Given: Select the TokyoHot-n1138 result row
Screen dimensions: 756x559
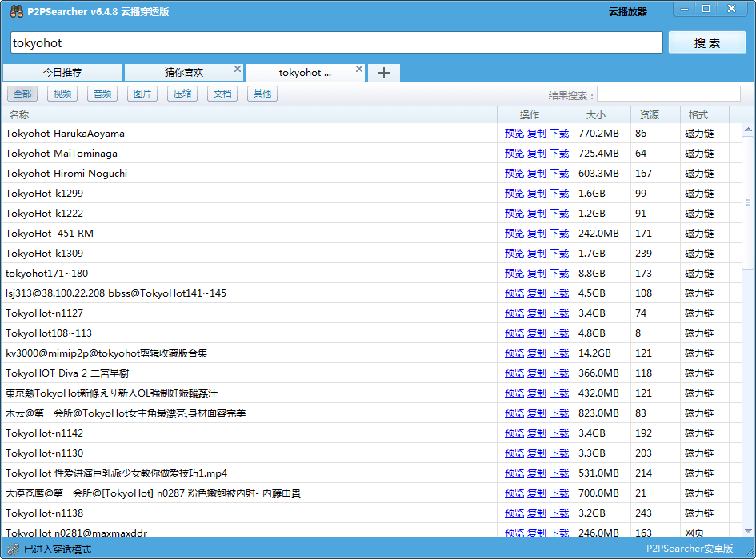Looking at the screenshot, I should [371, 513].
